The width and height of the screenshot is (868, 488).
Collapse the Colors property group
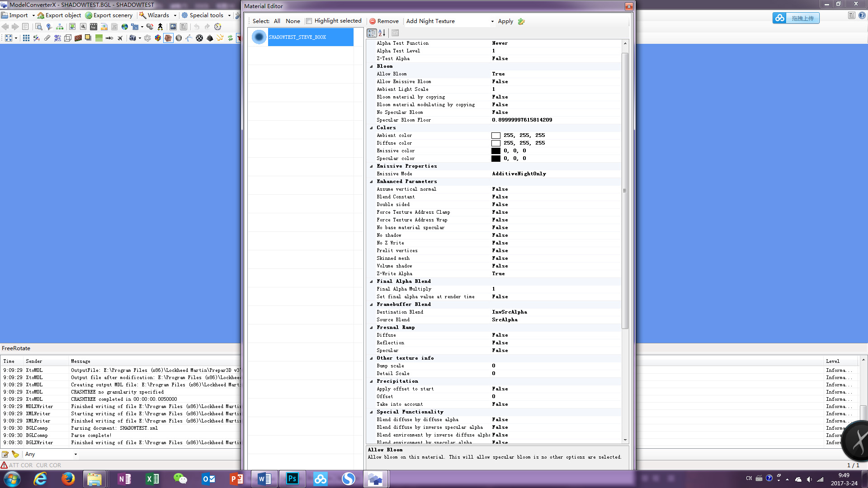[371, 128]
